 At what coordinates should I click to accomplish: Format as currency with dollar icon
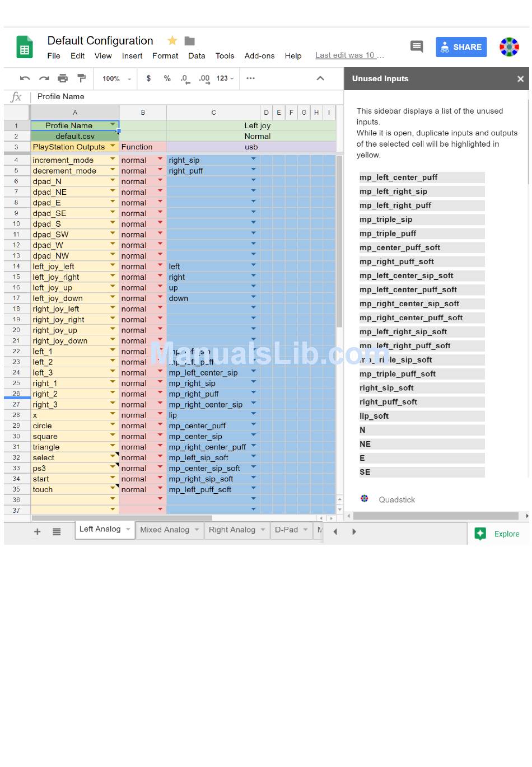point(148,78)
